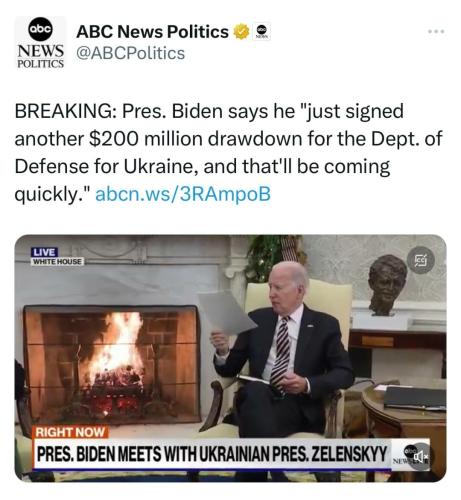This screenshot has width=461, height=500.
Task: Toggle closed captions on the video
Action: (421, 260)
